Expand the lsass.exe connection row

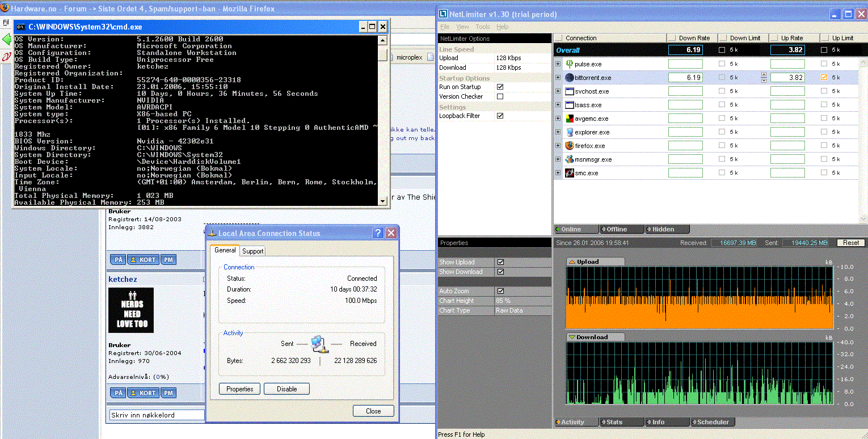click(558, 105)
